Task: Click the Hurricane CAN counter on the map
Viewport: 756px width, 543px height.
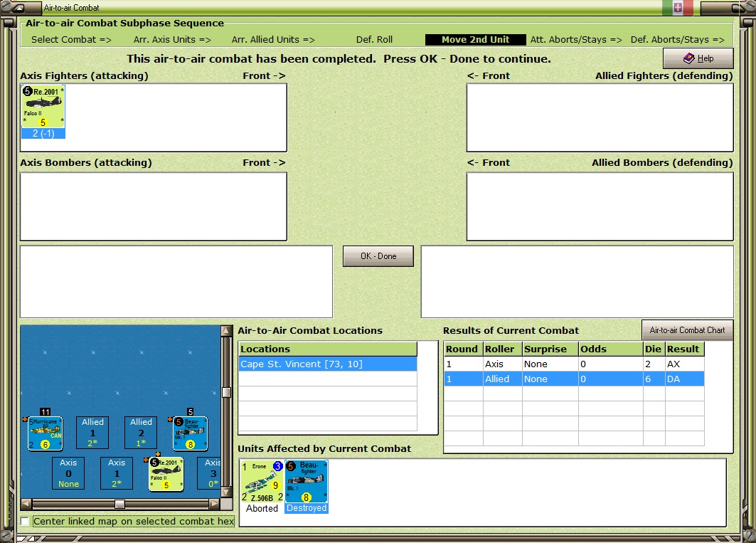Action: pos(46,433)
